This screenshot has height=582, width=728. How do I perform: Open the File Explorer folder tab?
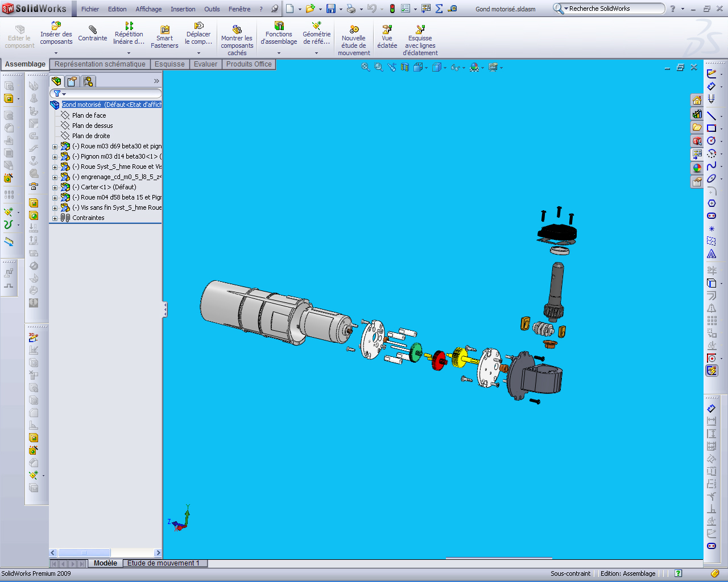[697, 127]
